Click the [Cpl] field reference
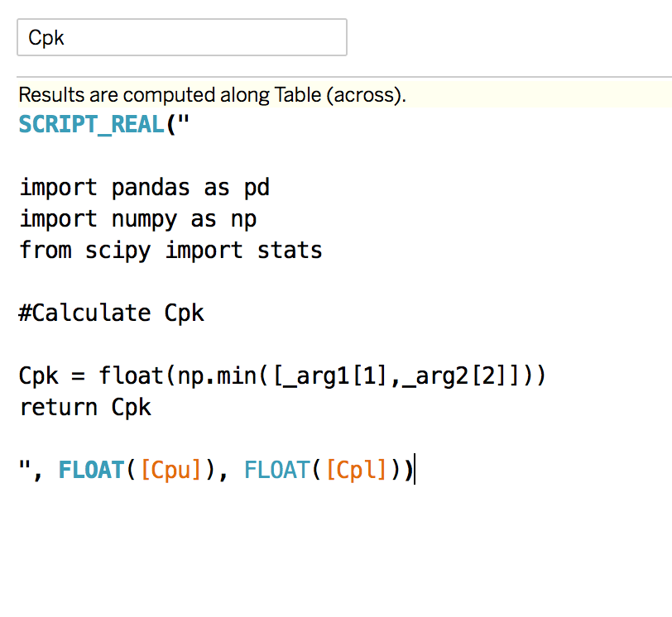Image resolution: width=672 pixels, height=617 pixels. (x=357, y=468)
